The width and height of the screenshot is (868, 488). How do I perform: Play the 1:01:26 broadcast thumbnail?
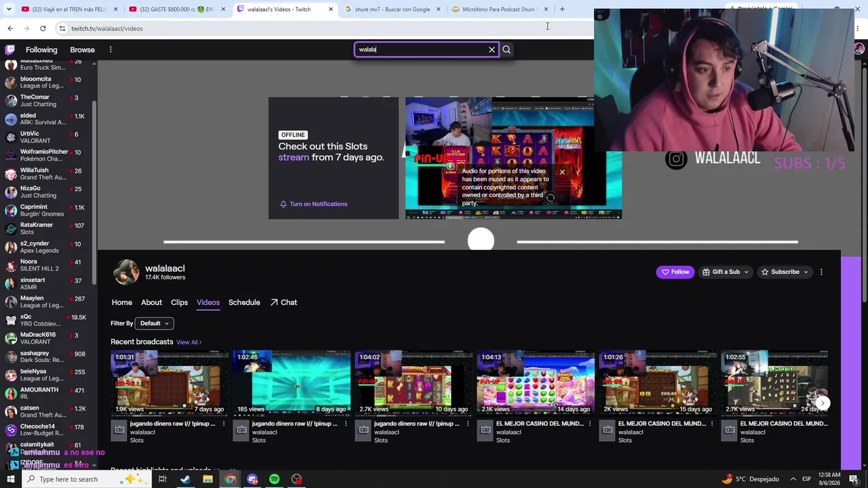[x=658, y=382]
